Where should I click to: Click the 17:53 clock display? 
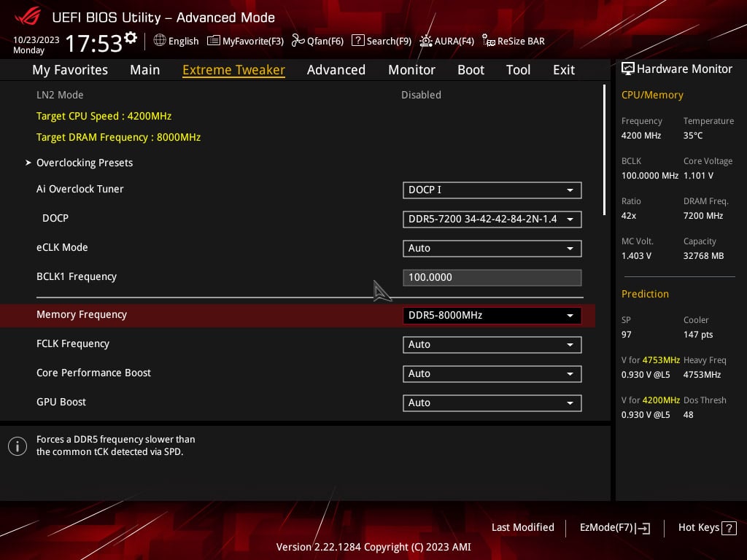(94, 43)
